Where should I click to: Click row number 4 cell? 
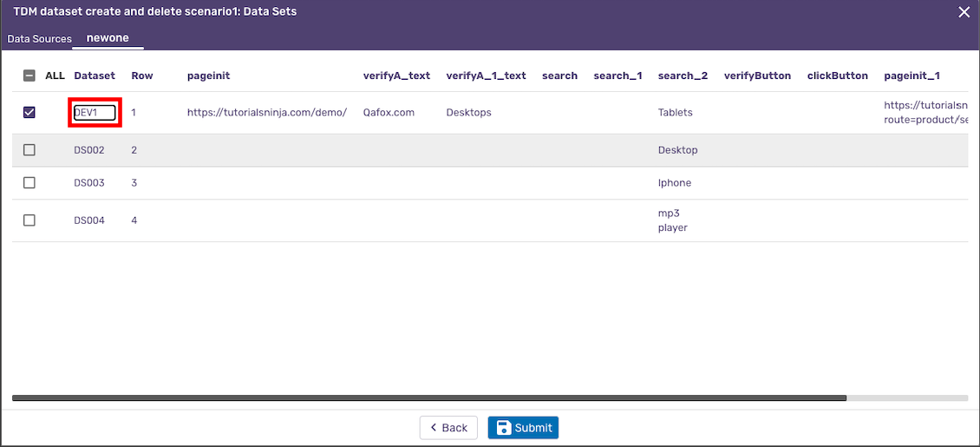[x=134, y=220]
